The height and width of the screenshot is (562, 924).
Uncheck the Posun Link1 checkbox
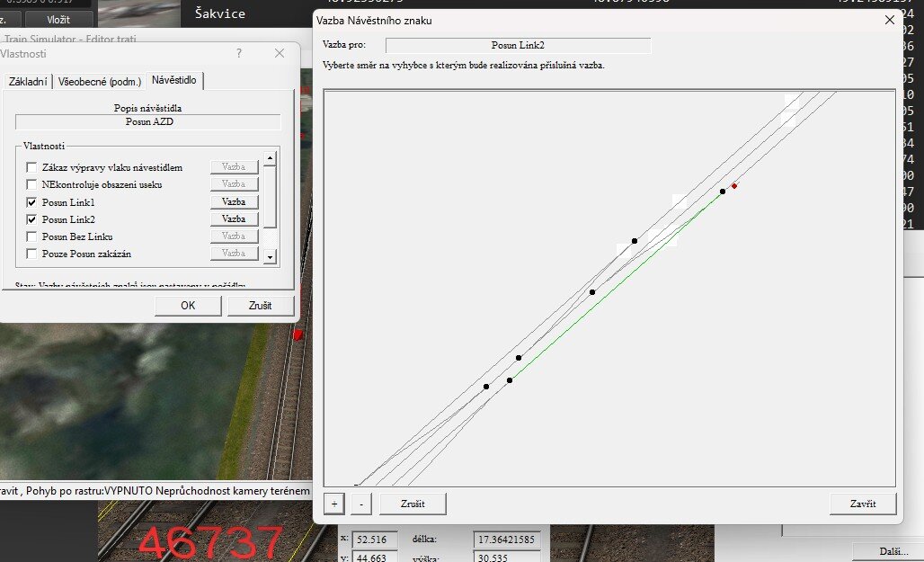point(31,202)
